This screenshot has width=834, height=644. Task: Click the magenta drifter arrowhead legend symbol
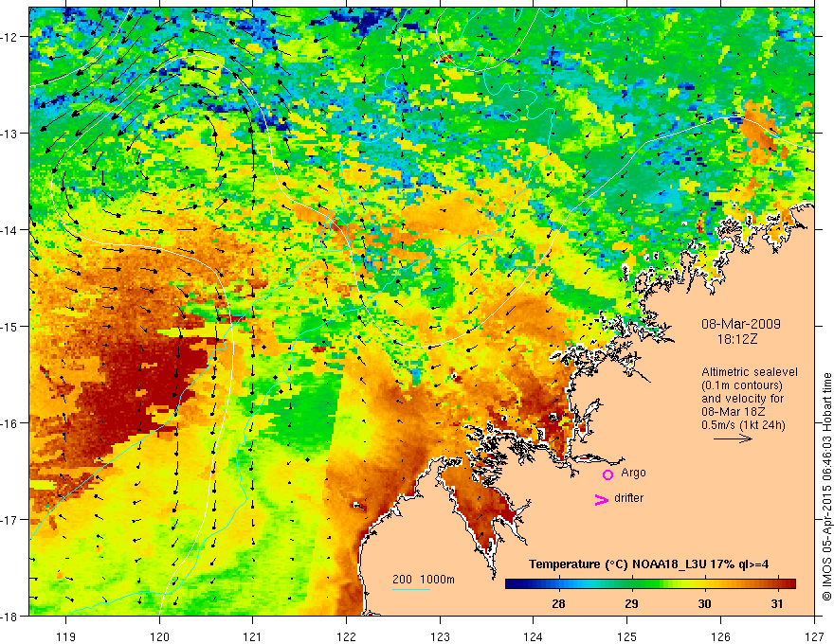(x=601, y=499)
